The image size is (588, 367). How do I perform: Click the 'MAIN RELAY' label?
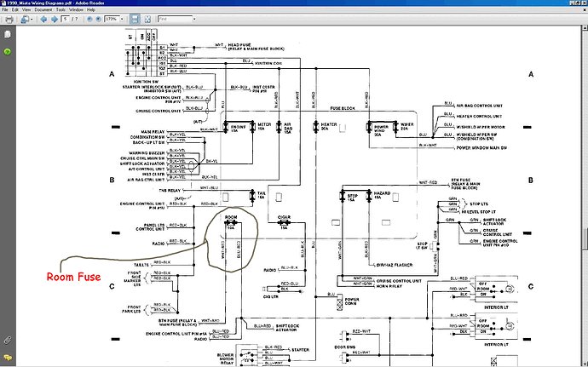coord(153,132)
